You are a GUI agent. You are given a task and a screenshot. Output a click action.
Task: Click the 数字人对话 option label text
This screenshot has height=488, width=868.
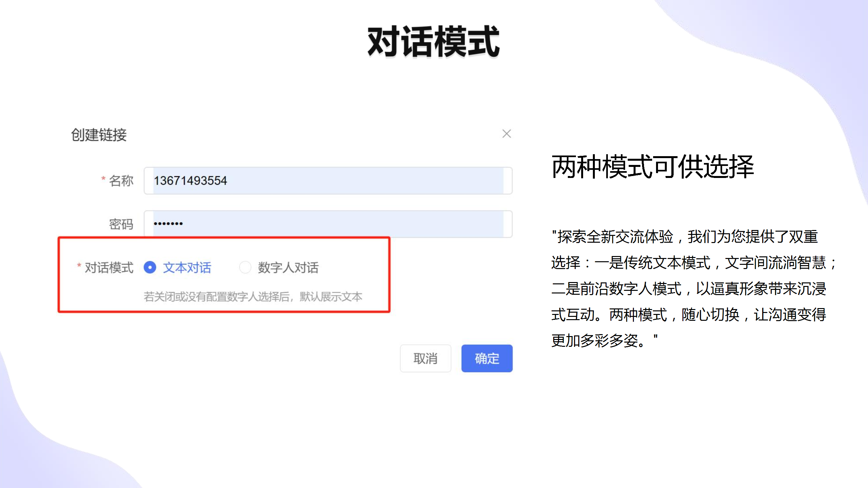288,267
